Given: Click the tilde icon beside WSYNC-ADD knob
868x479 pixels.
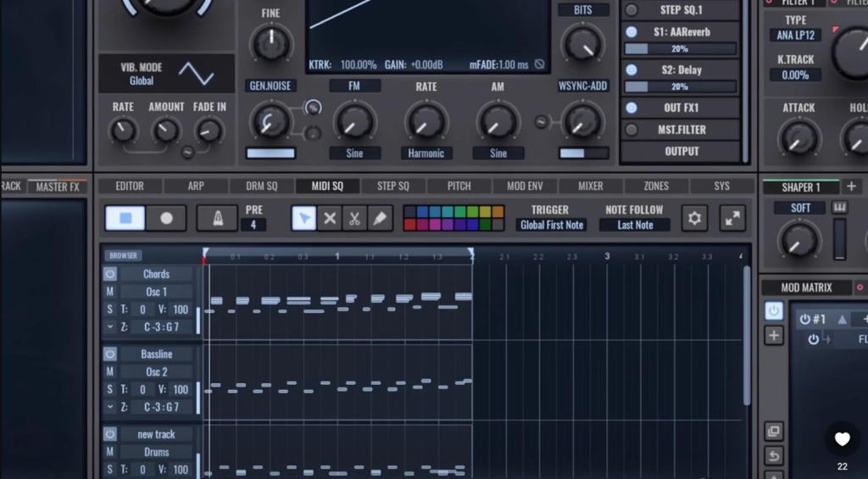Looking at the screenshot, I should [541, 122].
